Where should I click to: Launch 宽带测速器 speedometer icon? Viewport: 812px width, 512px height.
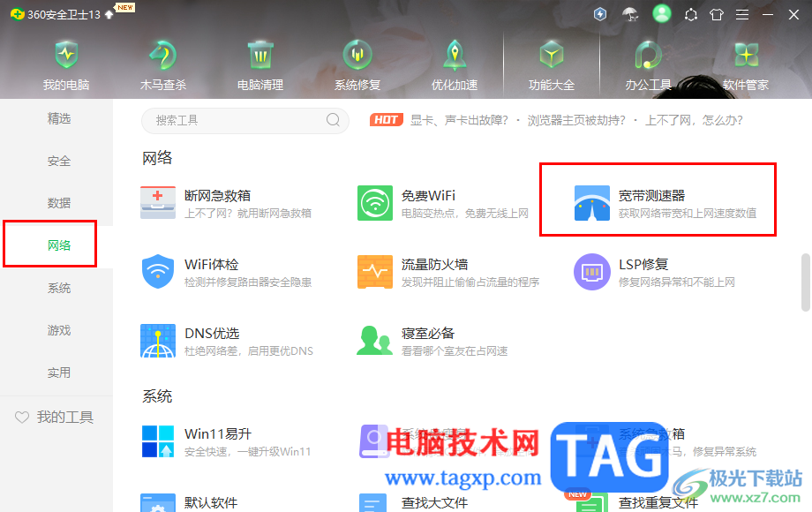coord(592,203)
